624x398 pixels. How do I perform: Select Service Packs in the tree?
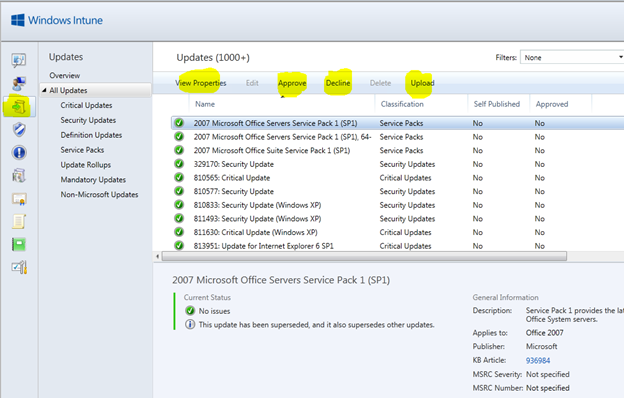pyautogui.click(x=82, y=150)
